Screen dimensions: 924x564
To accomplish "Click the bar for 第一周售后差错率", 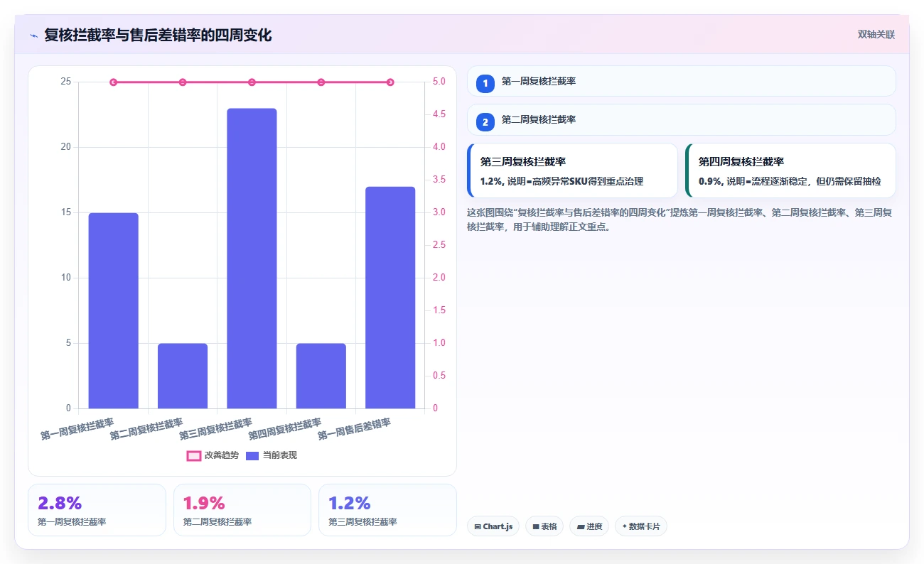I will (x=390, y=298).
